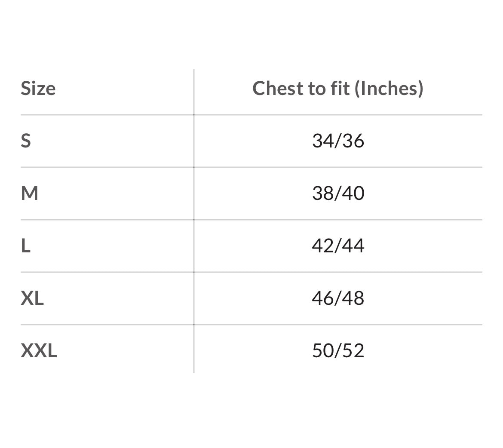Screen dimensions: 503x448
Task: Select the S size label
Action: coord(26,141)
